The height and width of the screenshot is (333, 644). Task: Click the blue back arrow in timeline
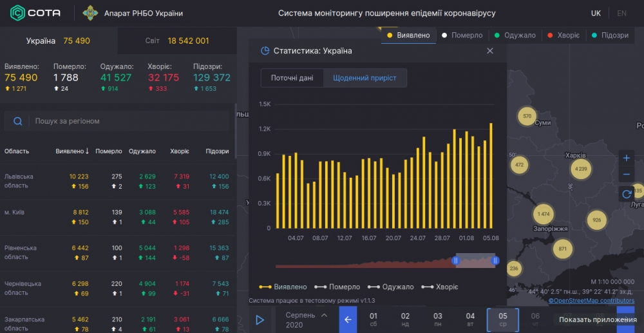click(x=348, y=319)
